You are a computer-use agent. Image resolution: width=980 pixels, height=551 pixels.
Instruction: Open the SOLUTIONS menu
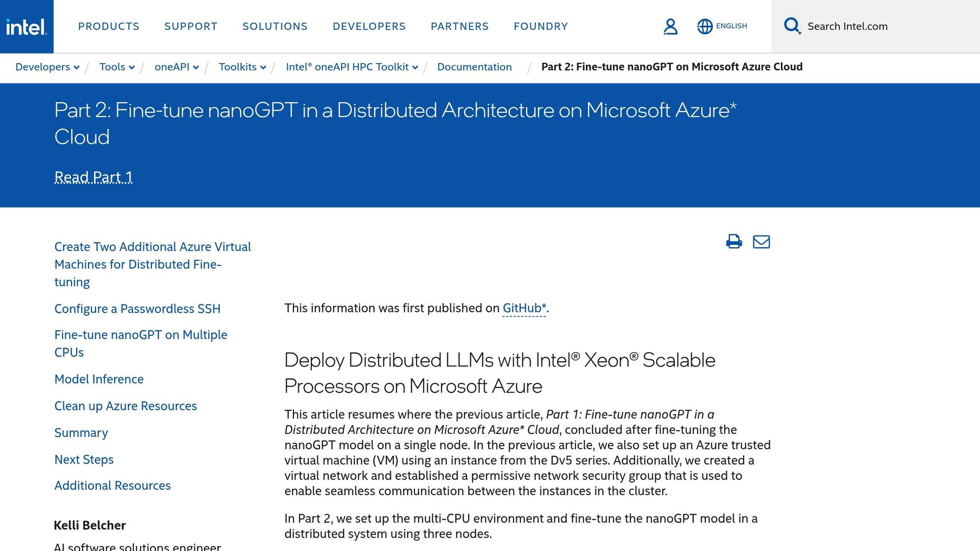[275, 26]
